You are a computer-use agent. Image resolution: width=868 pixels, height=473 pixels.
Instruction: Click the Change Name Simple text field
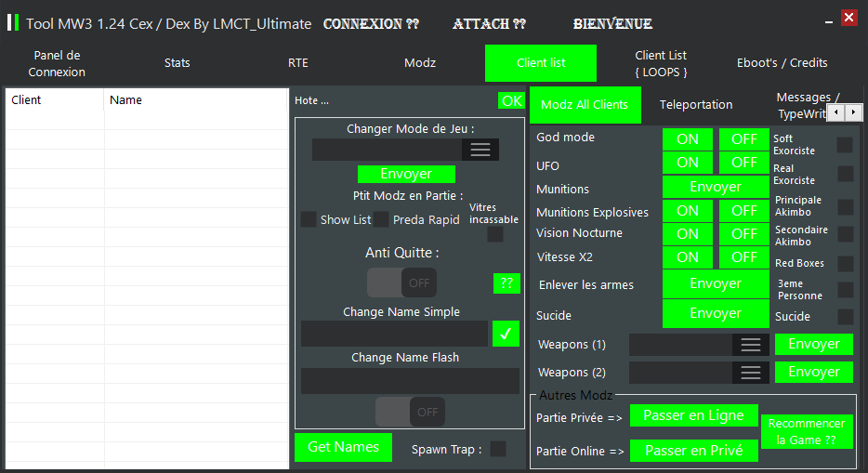click(x=394, y=334)
